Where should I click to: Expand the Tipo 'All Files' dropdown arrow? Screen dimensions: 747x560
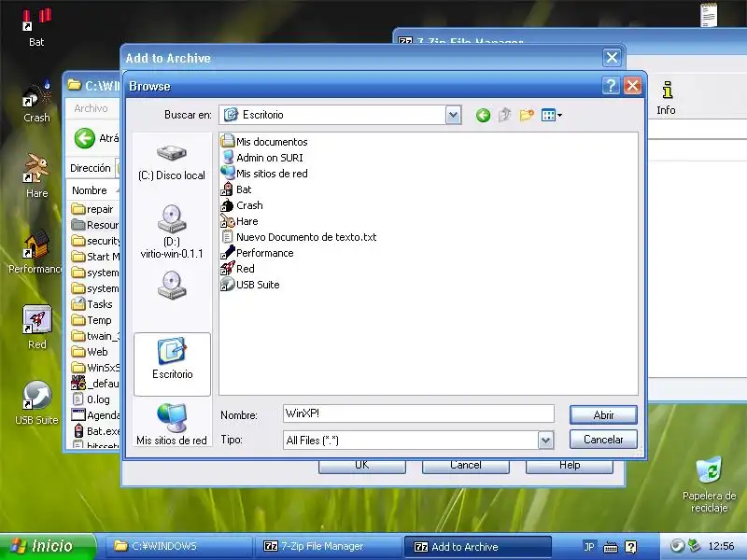546,440
